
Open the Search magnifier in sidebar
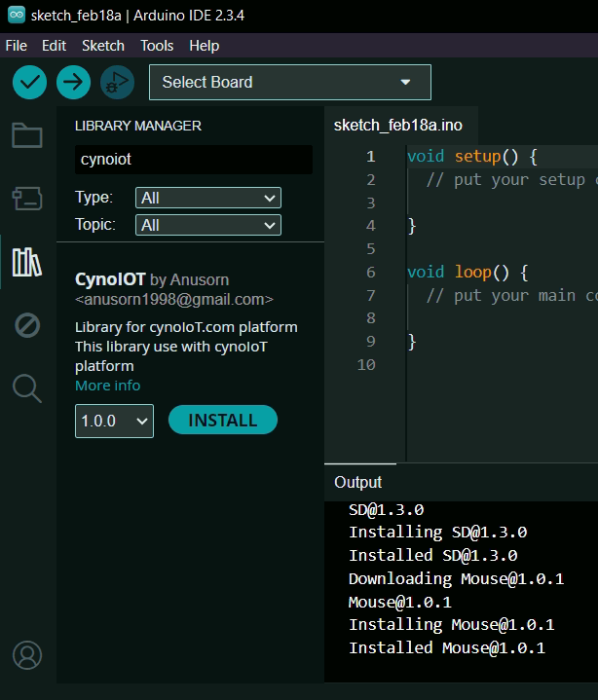[27, 388]
